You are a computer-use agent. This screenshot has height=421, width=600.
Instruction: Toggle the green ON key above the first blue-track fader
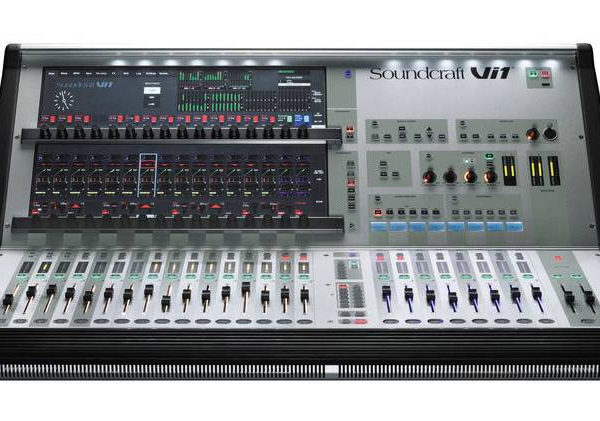pyautogui.click(x=382, y=276)
